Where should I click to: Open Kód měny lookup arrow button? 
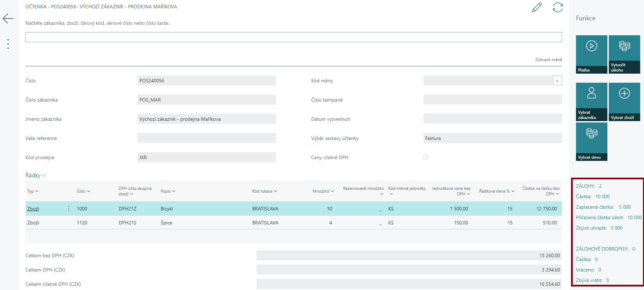(x=557, y=81)
